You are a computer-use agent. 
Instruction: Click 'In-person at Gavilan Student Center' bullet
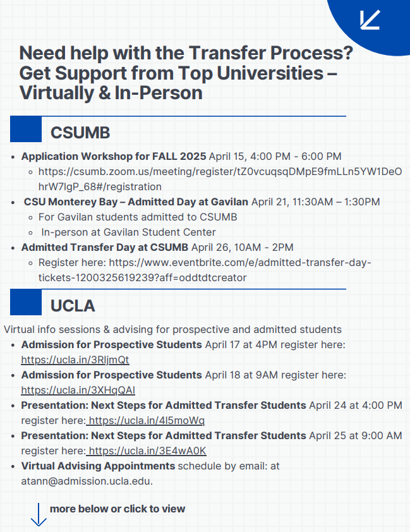click(x=128, y=232)
